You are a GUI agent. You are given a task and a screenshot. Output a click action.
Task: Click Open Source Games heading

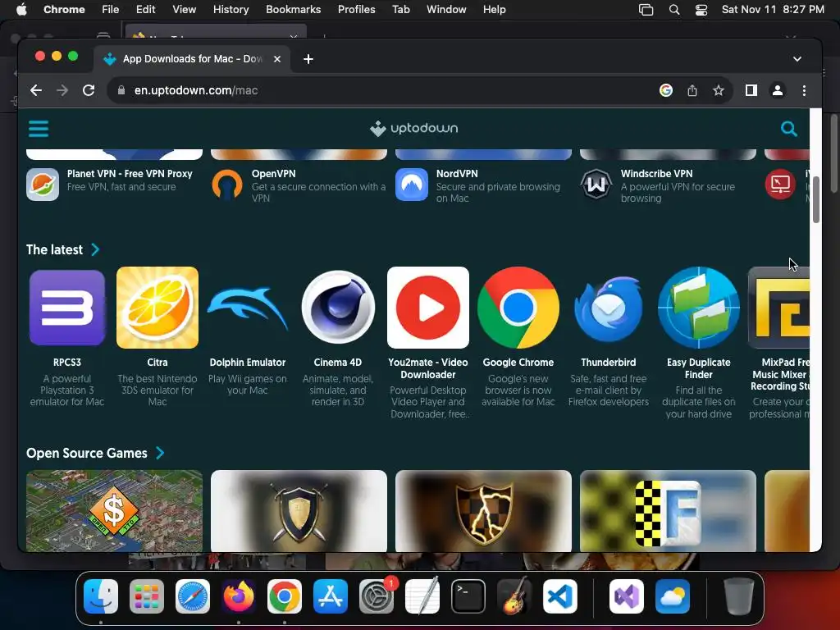87,453
